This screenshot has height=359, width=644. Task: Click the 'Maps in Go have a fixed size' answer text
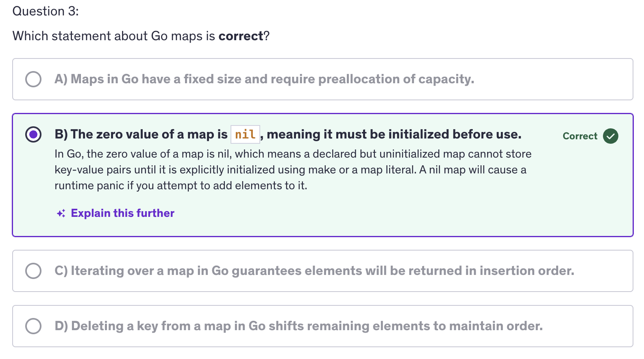click(x=264, y=79)
